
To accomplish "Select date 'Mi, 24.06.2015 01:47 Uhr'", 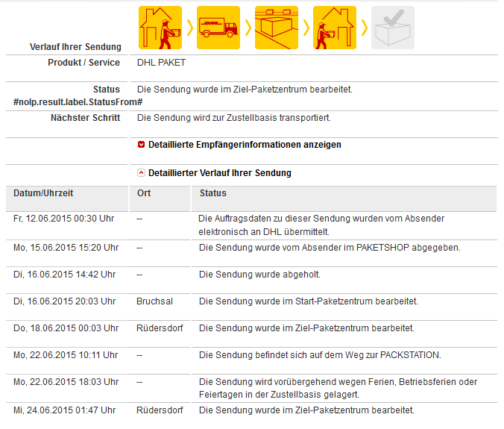I will click(64, 410).
